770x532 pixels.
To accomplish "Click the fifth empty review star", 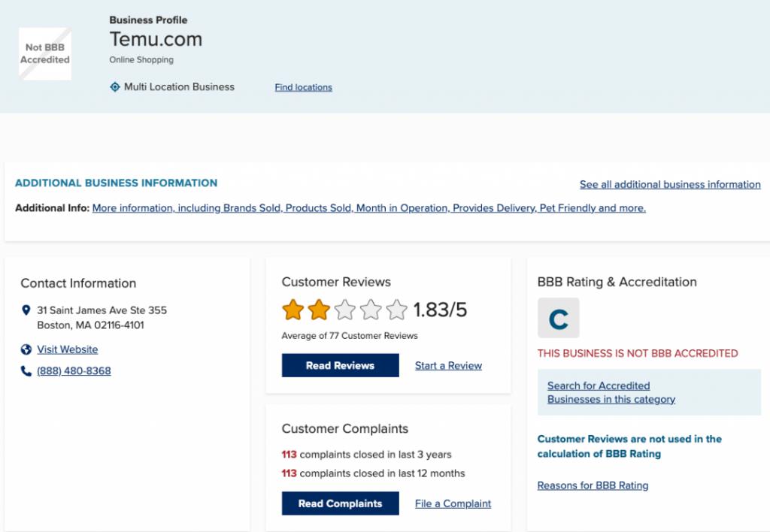I will click(397, 310).
